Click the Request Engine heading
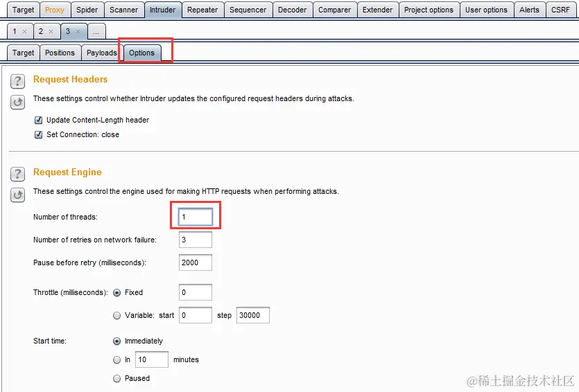The width and height of the screenshot is (579, 392). click(67, 172)
